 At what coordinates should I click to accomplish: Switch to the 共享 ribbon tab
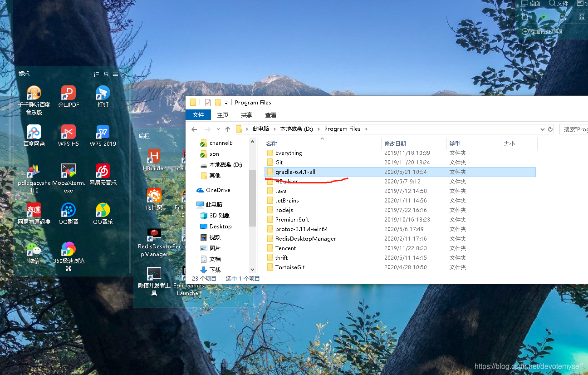247,115
